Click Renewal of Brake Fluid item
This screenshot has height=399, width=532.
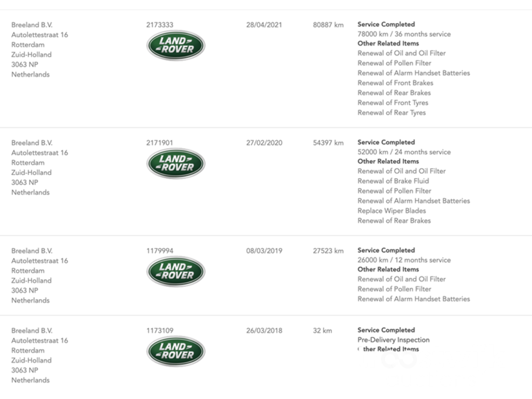(x=393, y=181)
